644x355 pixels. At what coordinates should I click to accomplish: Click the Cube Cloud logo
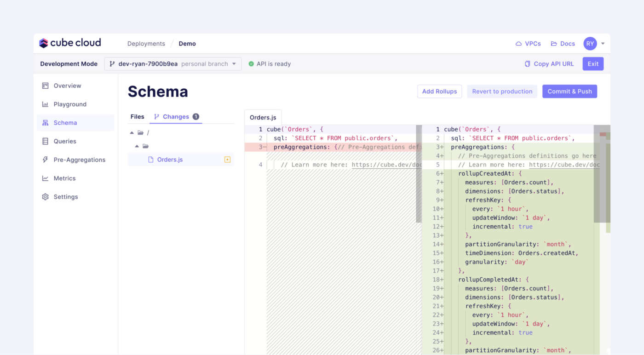(x=70, y=43)
